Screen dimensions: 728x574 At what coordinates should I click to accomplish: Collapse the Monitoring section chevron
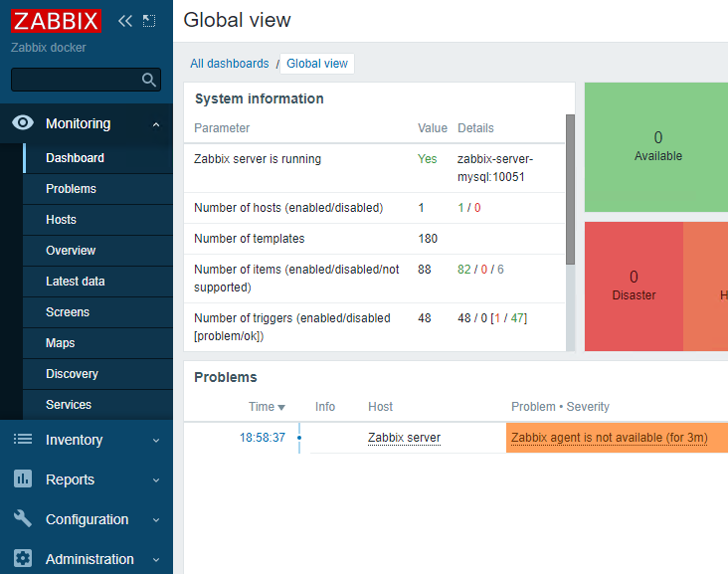click(156, 124)
